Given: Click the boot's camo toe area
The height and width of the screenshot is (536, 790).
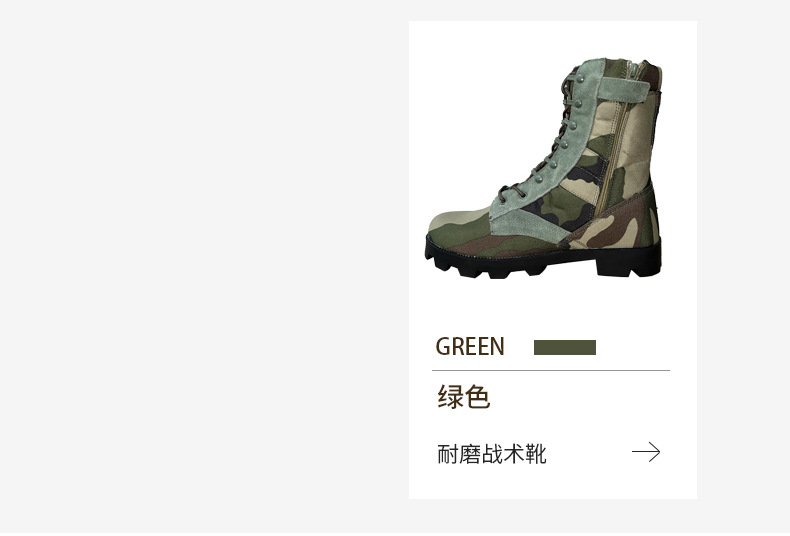Looking at the screenshot, I should [458, 229].
